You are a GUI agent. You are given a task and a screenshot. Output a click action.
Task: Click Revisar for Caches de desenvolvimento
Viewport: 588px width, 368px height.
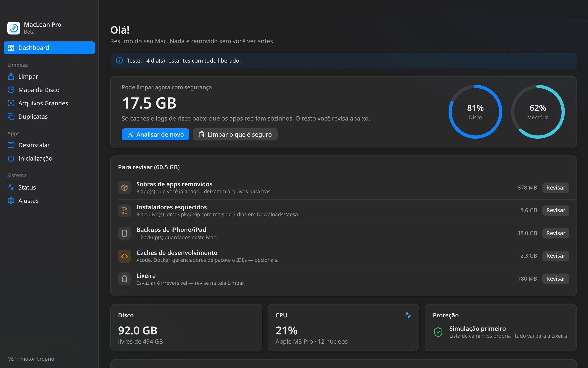(555, 256)
